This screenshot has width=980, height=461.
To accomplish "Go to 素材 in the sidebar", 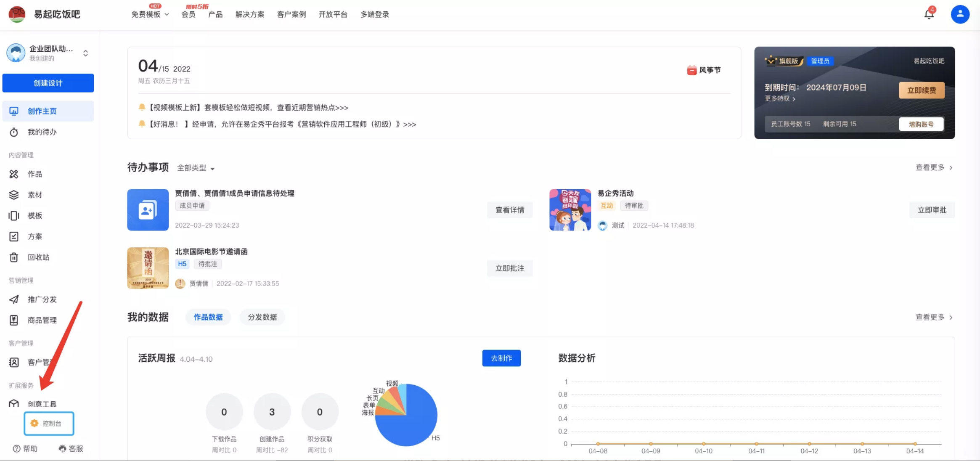I will (x=48, y=195).
